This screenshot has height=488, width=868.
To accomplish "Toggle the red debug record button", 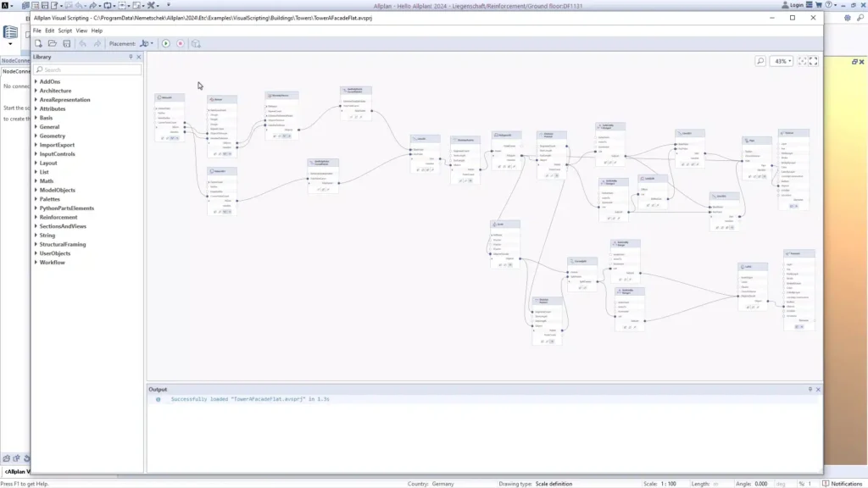I will coord(180,44).
